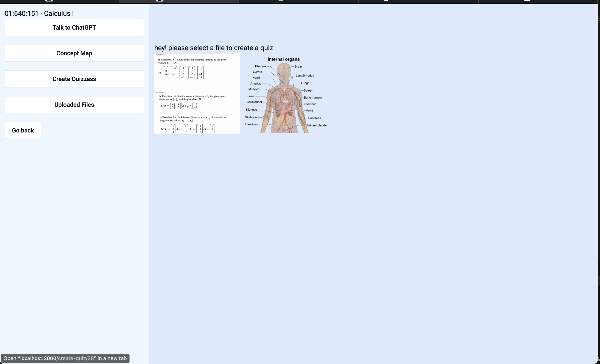
Task: Click the Calculus I course title
Action: click(39, 14)
